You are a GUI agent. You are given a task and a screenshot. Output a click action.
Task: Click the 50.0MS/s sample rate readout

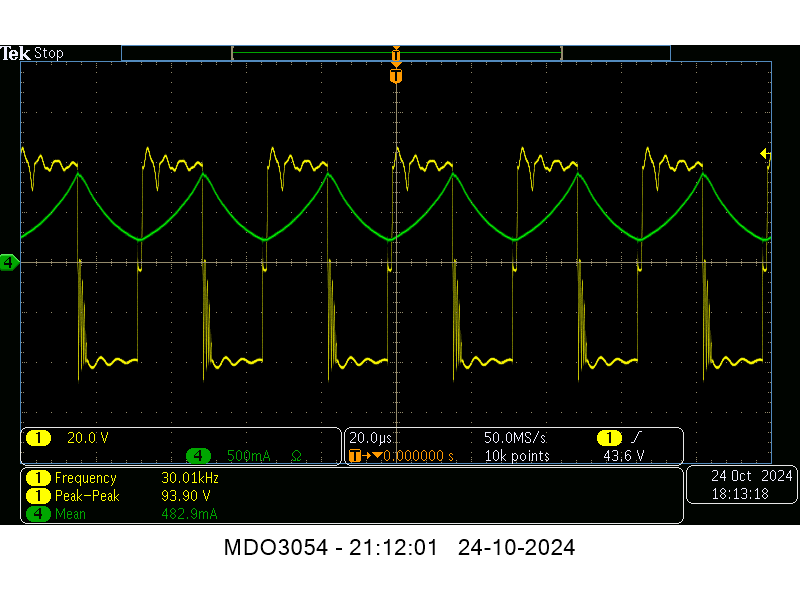click(x=513, y=438)
